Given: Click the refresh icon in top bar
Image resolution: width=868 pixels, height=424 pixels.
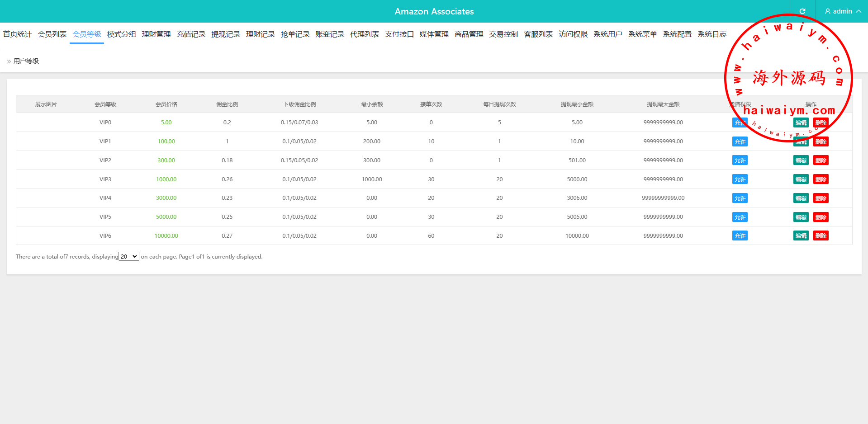Looking at the screenshot, I should [802, 11].
